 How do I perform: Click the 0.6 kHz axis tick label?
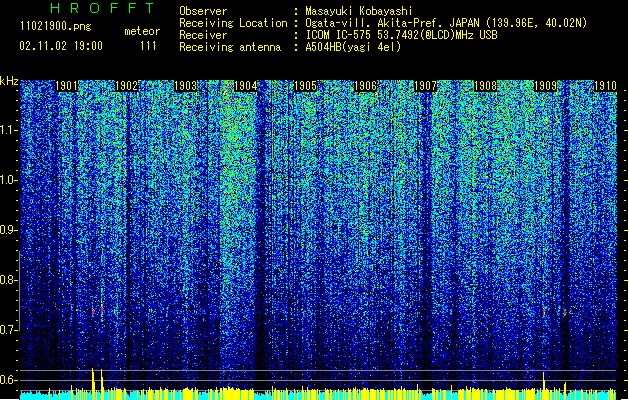pyautogui.click(x=8, y=380)
